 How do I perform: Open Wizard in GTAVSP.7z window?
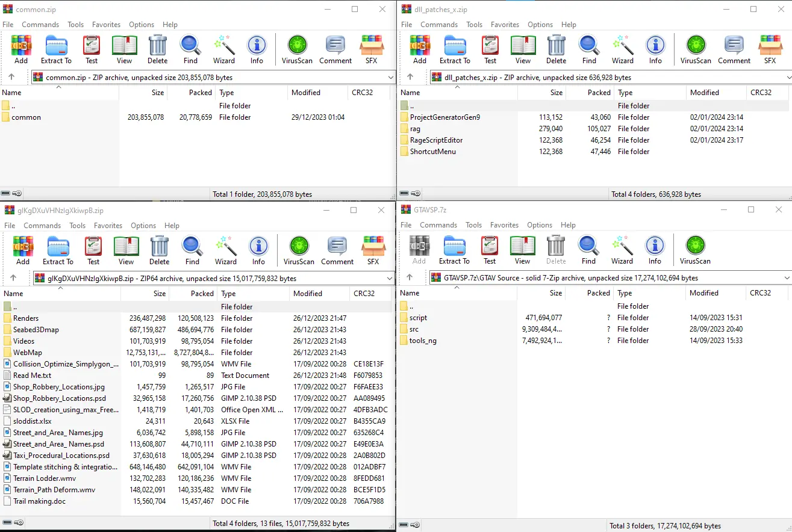pyautogui.click(x=622, y=250)
